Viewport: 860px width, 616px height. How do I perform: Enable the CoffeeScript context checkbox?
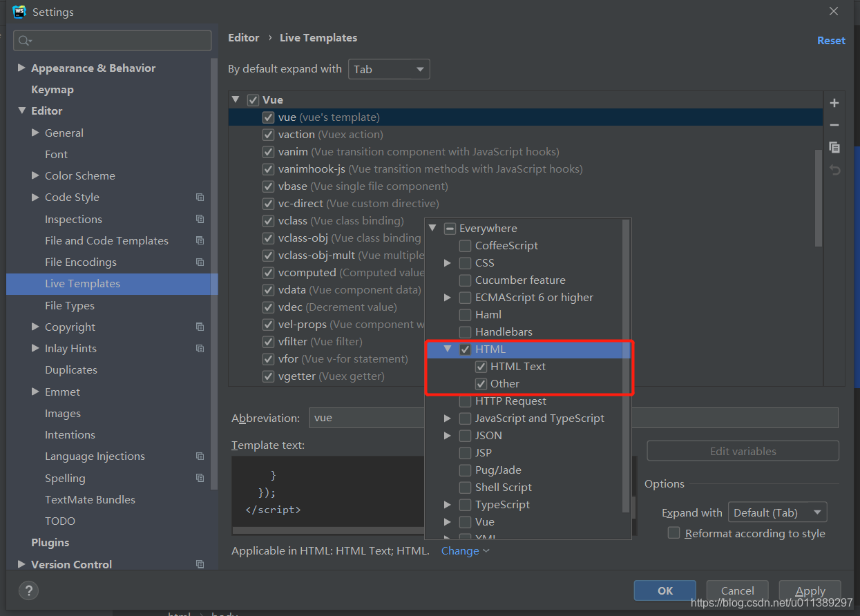pos(466,246)
